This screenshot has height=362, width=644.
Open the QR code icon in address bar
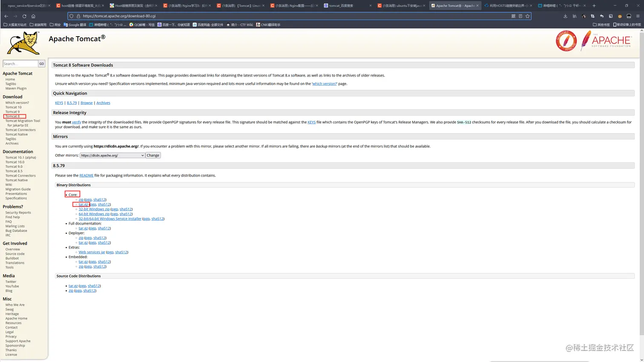coord(513,16)
